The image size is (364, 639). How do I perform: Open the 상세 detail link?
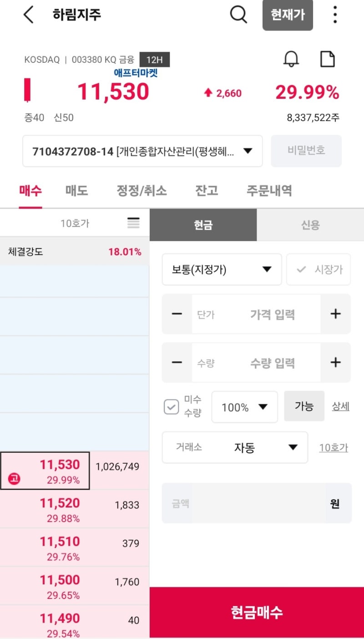click(340, 407)
